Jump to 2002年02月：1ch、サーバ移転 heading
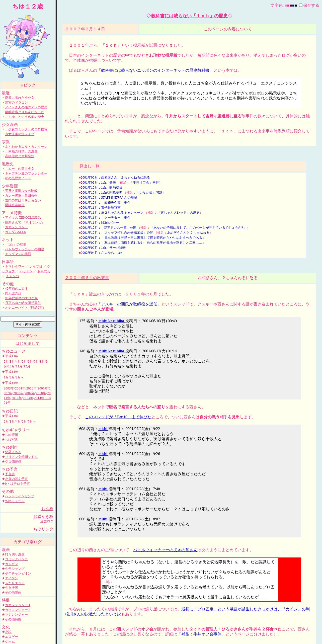The height and width of the screenshot is (644, 322). click(103, 248)
